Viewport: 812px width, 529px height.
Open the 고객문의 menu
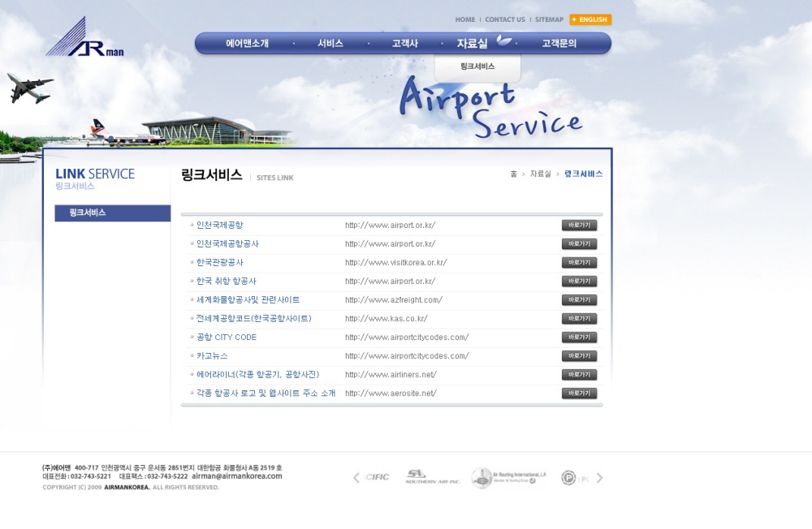pyautogui.click(x=559, y=44)
